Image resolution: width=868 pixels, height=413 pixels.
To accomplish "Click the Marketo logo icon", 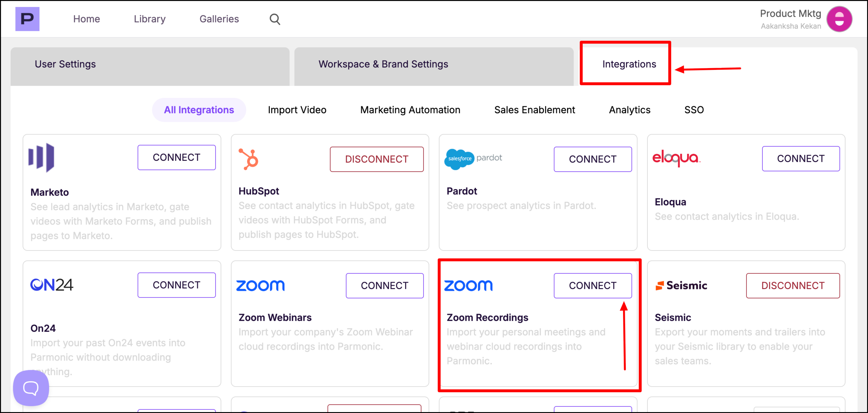I will pyautogui.click(x=42, y=157).
